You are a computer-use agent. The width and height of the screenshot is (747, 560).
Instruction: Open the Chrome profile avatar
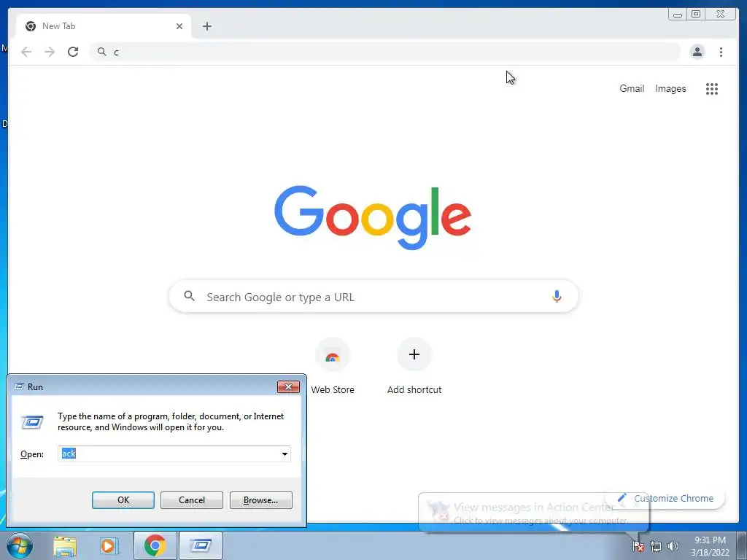(x=697, y=52)
